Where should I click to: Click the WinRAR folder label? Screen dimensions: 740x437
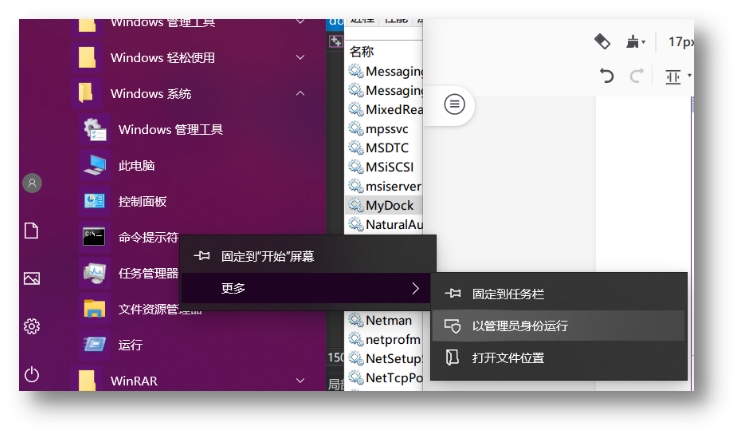(134, 381)
